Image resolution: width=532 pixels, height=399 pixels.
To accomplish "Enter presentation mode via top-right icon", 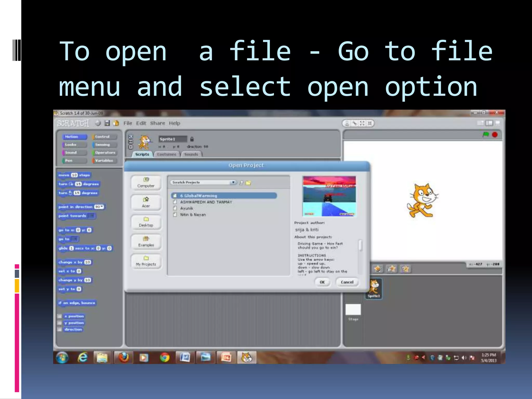I will point(498,123).
